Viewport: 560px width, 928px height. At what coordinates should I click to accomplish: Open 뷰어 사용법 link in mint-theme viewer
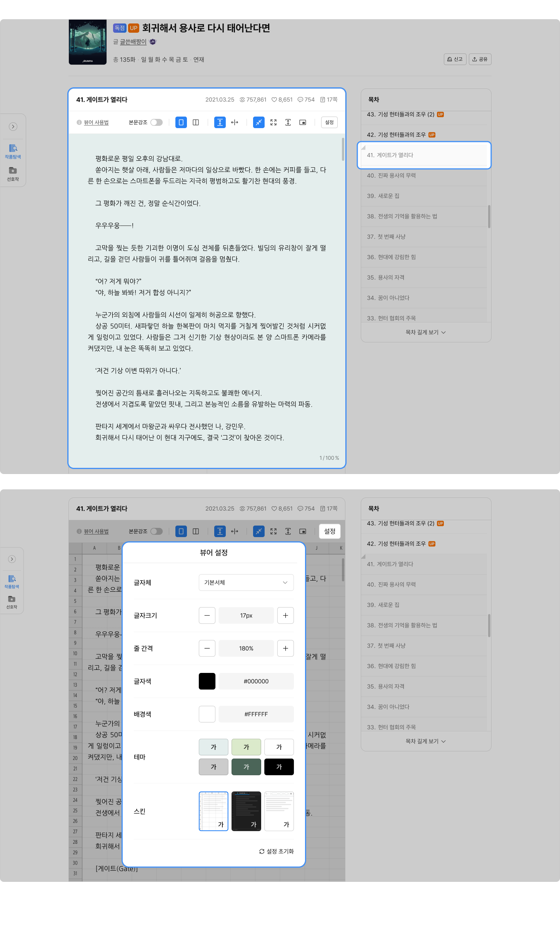click(96, 122)
